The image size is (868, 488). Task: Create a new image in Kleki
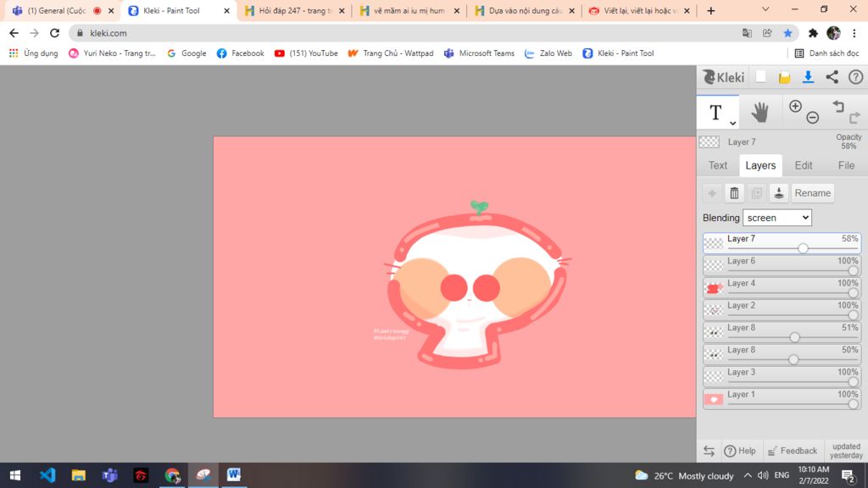[x=761, y=77]
